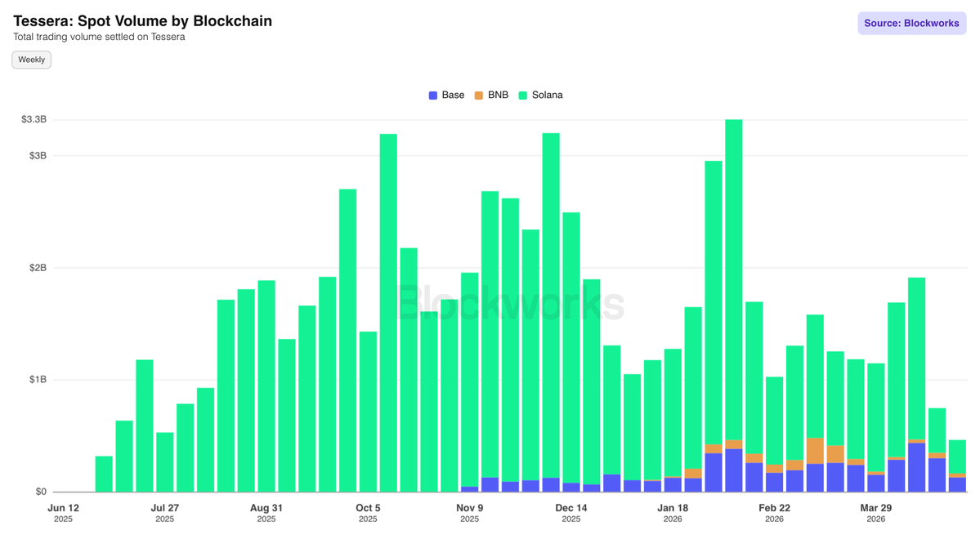Open the Source: Blockworks link
This screenshot has height=539, width=980.
(911, 23)
